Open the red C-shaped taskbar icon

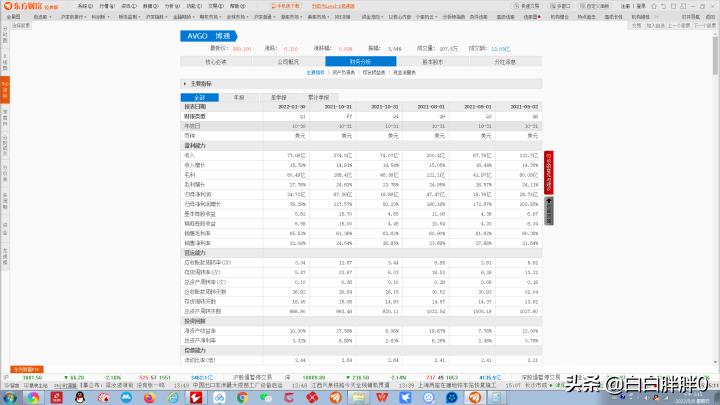click(289, 397)
